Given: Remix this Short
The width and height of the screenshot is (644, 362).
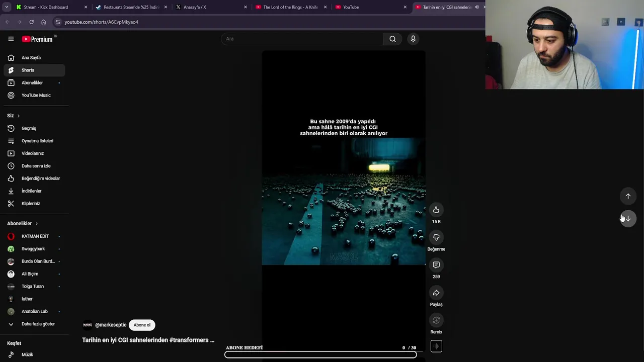Looking at the screenshot, I should coord(436,320).
